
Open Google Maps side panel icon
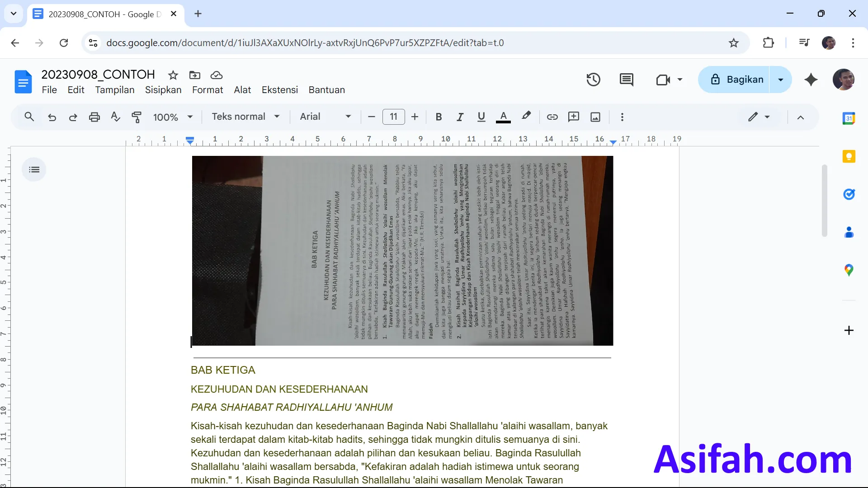pyautogui.click(x=849, y=270)
